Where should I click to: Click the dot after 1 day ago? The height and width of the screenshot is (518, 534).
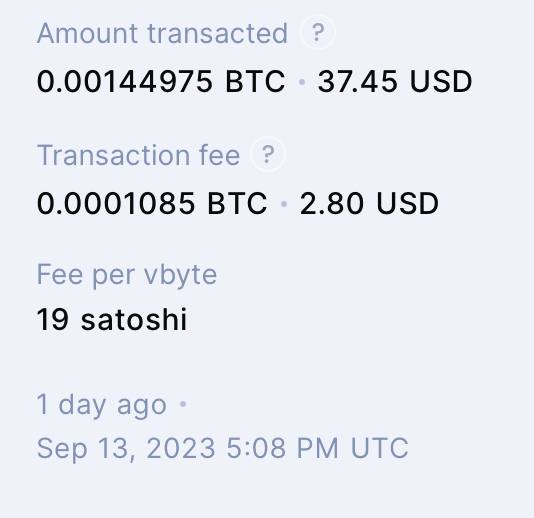click(x=183, y=404)
